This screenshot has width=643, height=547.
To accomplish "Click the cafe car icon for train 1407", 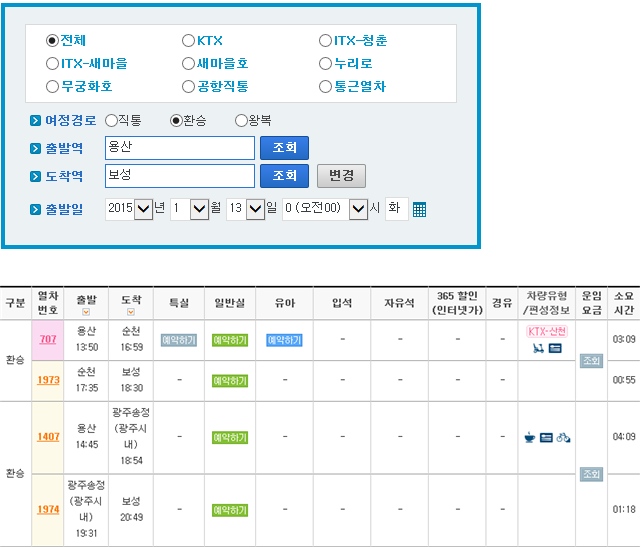I will click(x=529, y=437).
